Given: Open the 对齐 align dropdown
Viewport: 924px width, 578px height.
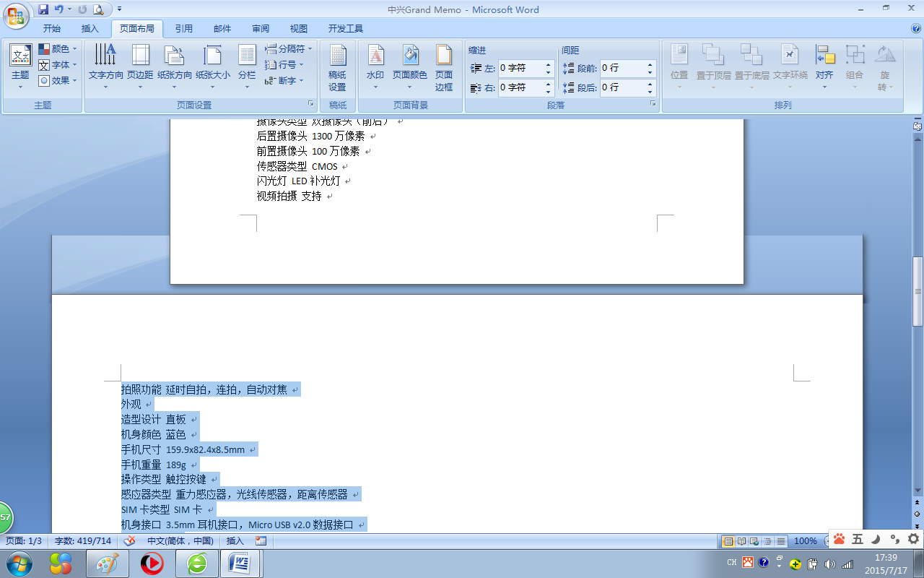Looking at the screenshot, I should [824, 66].
